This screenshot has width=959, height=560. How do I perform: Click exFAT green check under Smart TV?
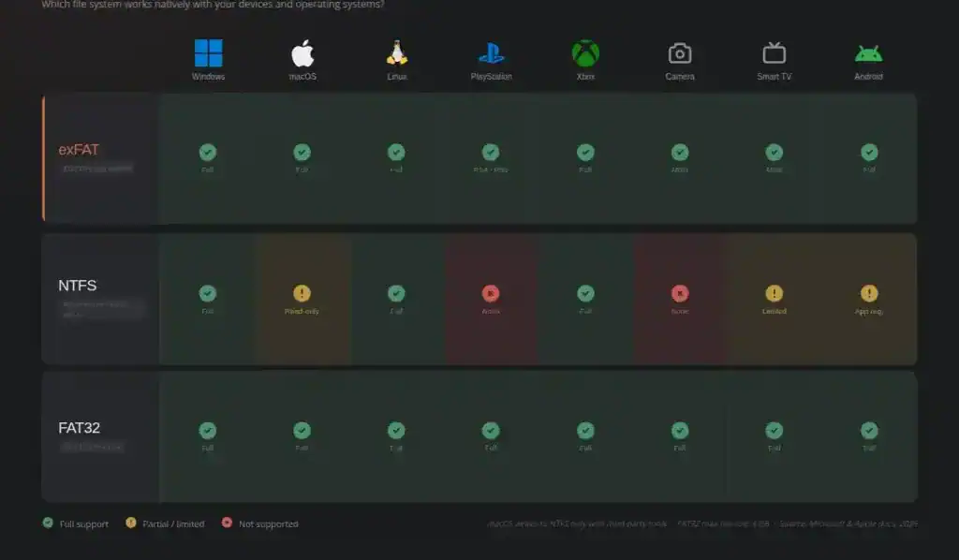[x=774, y=152]
